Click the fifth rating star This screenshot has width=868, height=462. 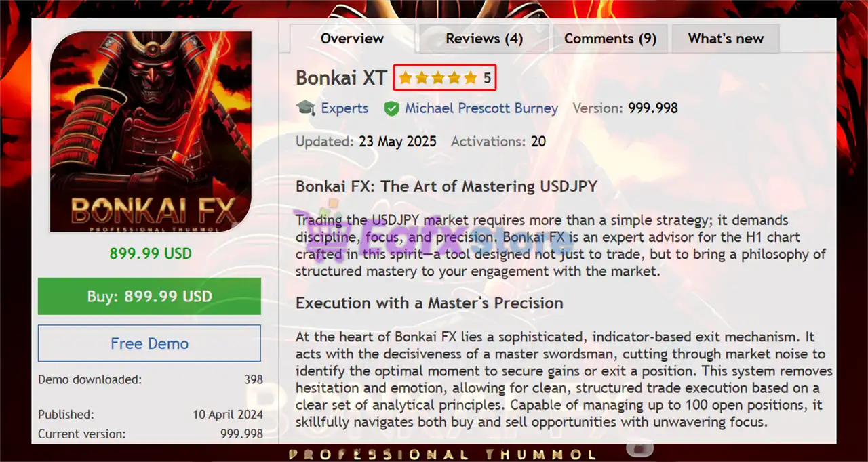click(x=471, y=78)
